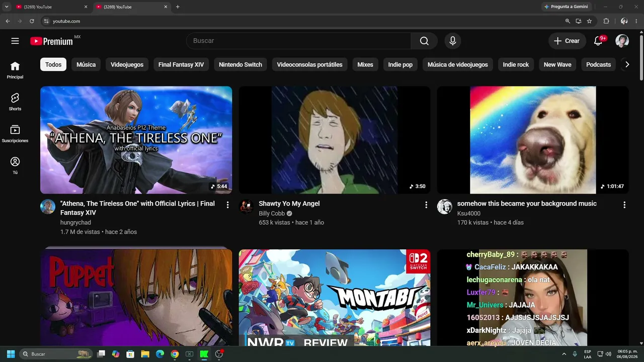
Task: Click the Crear button
Action: [567, 41]
